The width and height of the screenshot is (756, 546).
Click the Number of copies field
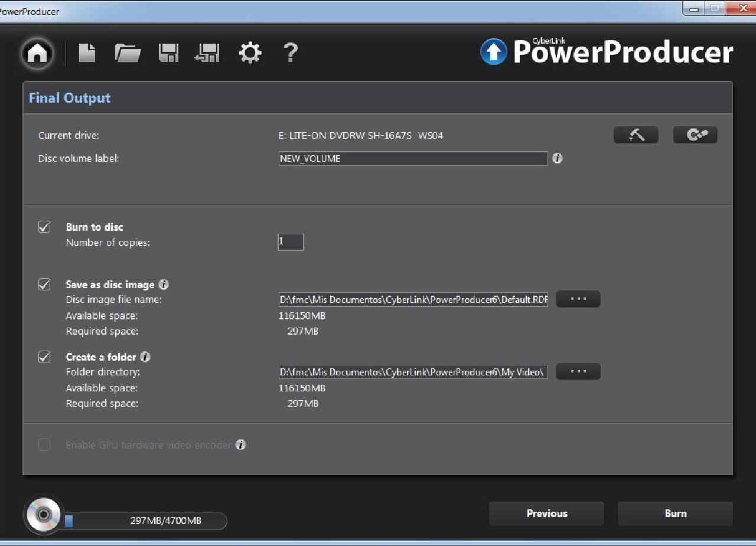[x=291, y=242]
